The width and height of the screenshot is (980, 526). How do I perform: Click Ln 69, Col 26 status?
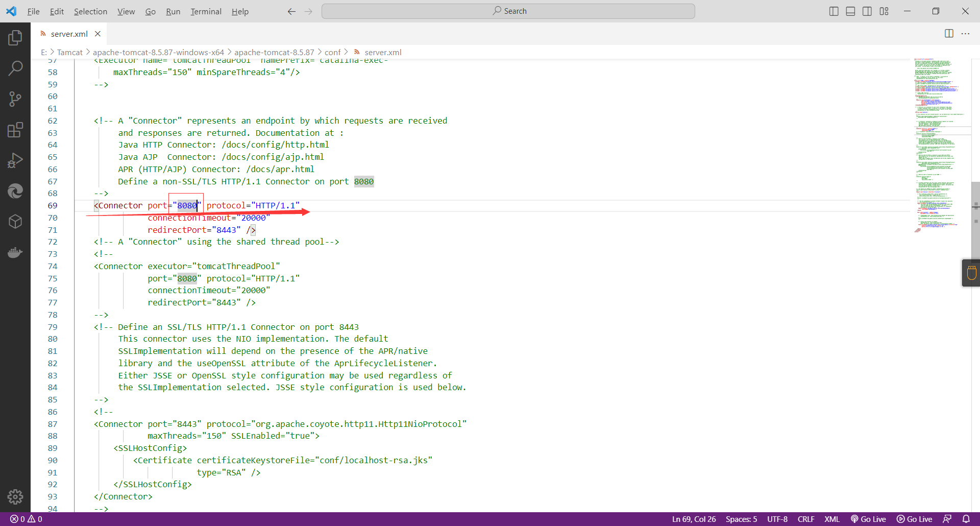(694, 519)
